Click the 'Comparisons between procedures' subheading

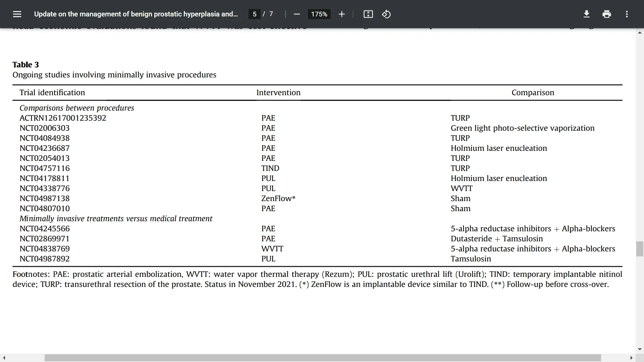[77, 108]
